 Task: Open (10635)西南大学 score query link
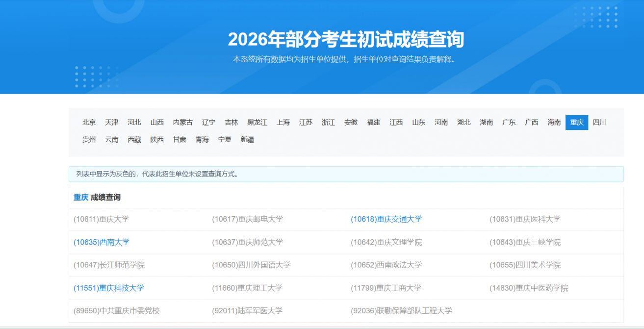[102, 242]
